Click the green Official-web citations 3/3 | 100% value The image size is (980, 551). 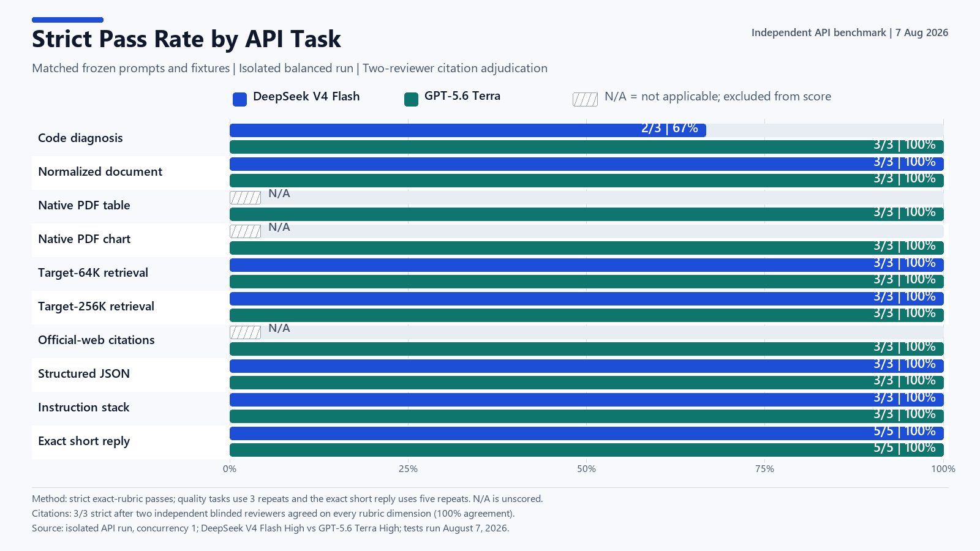(x=905, y=347)
